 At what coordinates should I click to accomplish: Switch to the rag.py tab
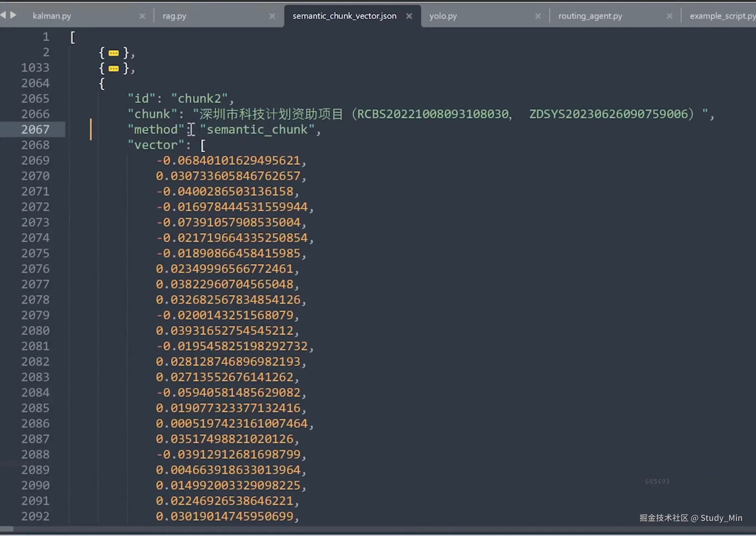(174, 16)
